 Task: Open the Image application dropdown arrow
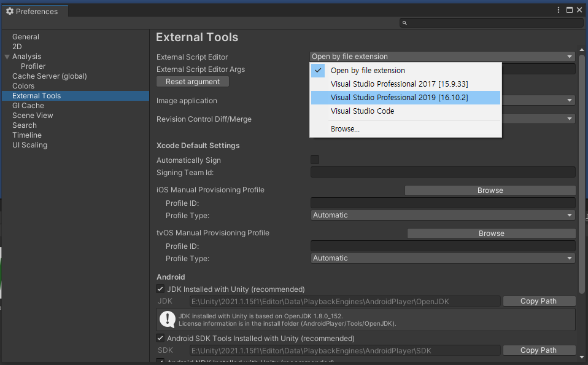pyautogui.click(x=569, y=100)
